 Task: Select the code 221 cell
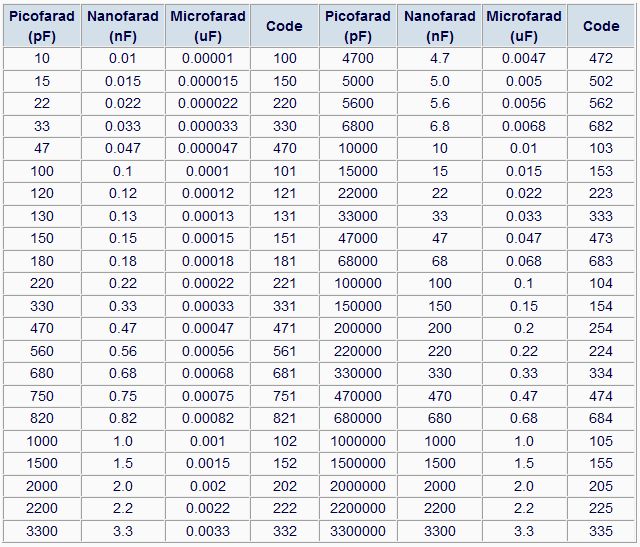(284, 283)
